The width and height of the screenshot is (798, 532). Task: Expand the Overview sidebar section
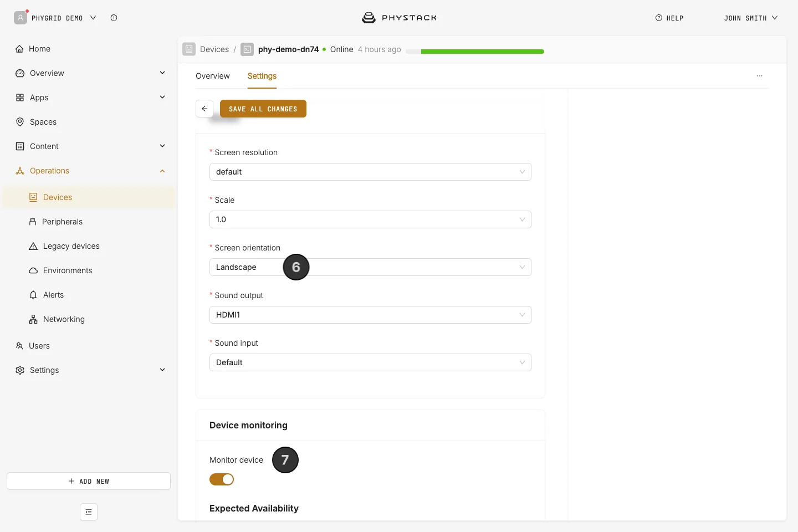point(162,73)
